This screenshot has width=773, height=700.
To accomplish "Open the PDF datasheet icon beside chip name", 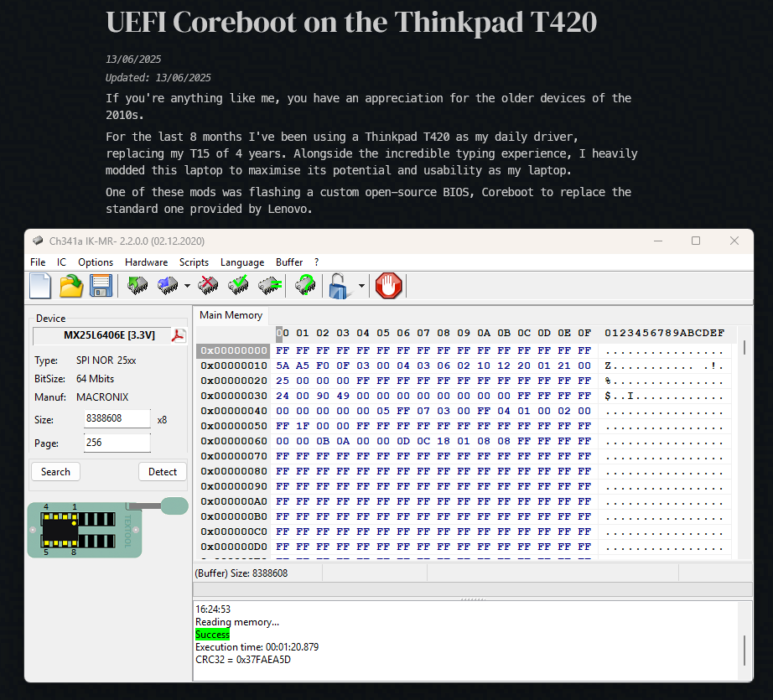I will tap(178, 335).
